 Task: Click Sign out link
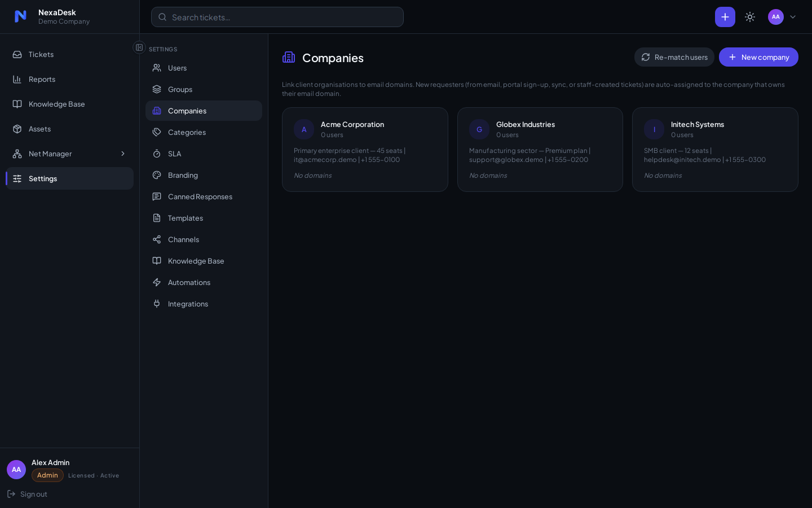click(x=27, y=494)
